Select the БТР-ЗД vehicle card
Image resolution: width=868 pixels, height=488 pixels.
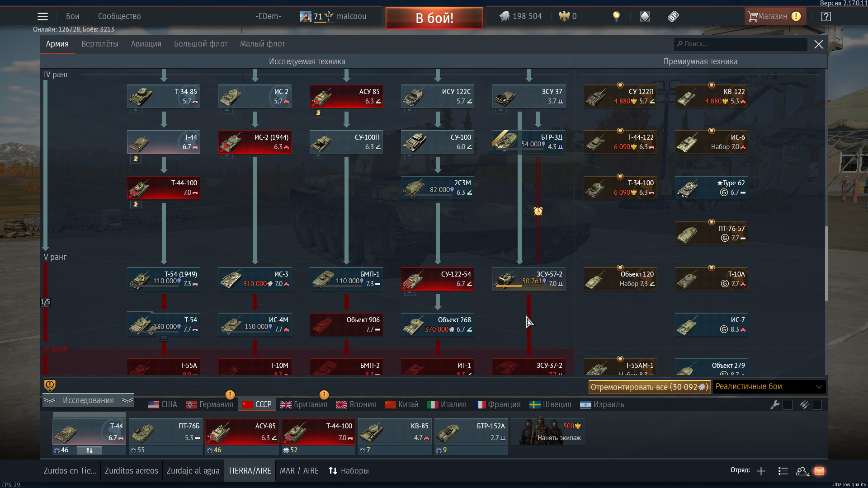[x=528, y=142]
